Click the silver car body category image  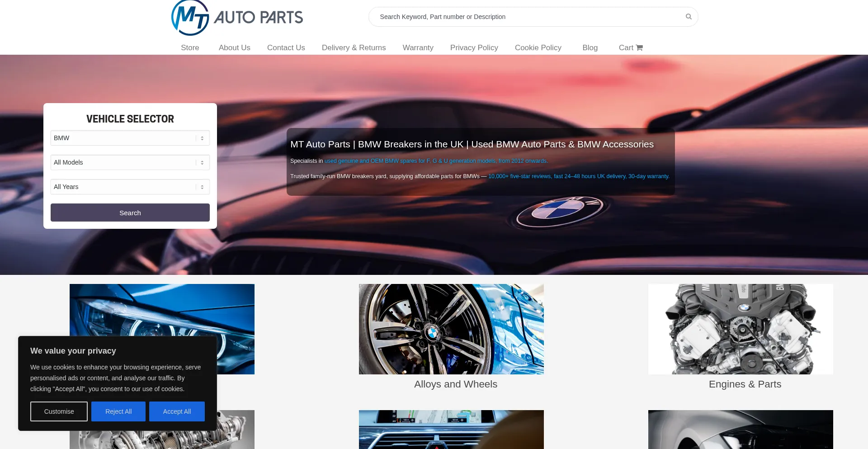pos(741,430)
